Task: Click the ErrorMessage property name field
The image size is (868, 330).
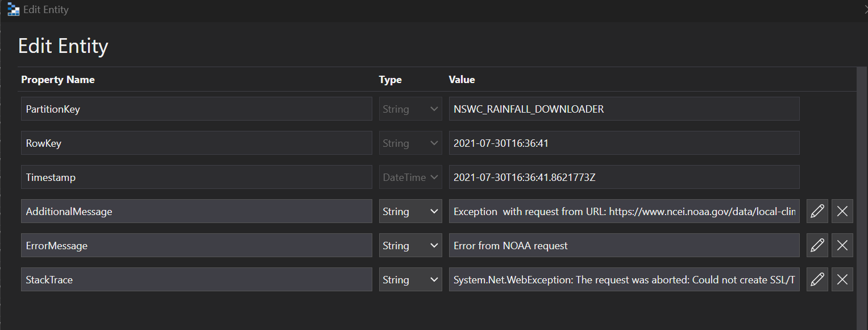Action: 197,245
